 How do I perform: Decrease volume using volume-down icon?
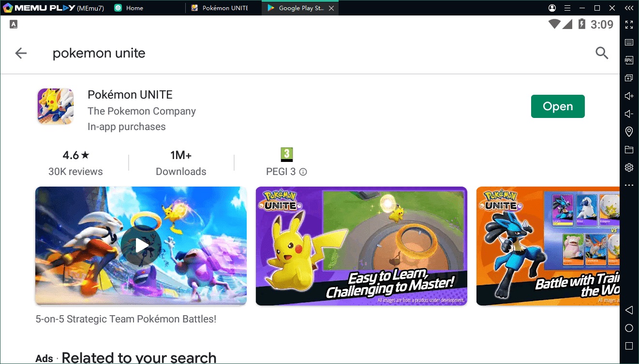tap(629, 114)
